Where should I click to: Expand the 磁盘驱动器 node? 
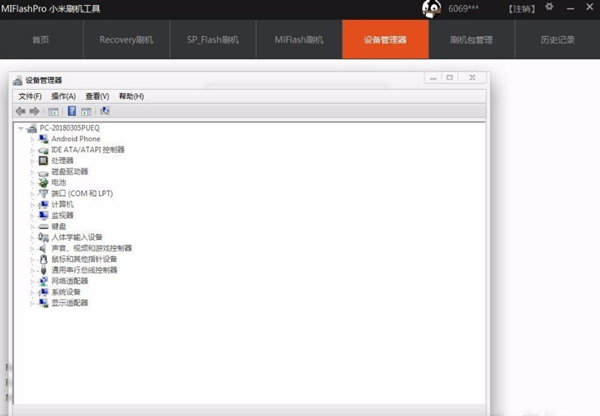pos(33,172)
